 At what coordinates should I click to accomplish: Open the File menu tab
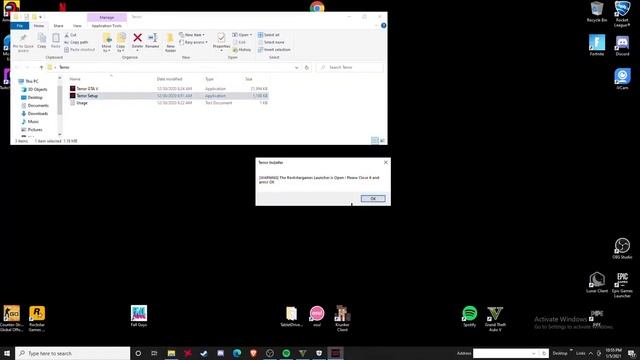20,26
